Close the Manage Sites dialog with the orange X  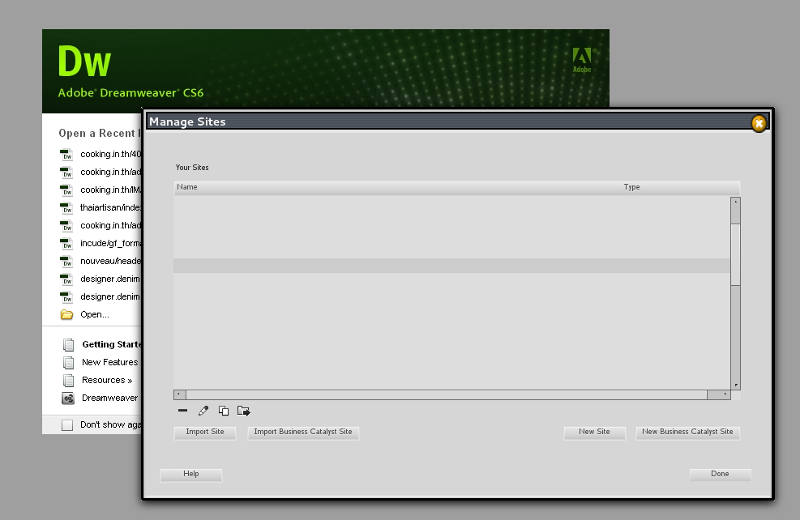click(x=759, y=123)
